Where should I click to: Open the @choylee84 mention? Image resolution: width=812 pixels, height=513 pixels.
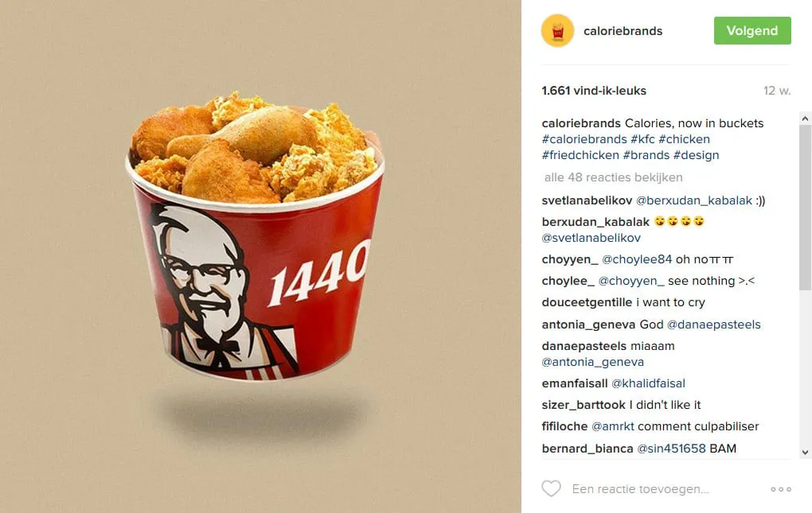[636, 259]
